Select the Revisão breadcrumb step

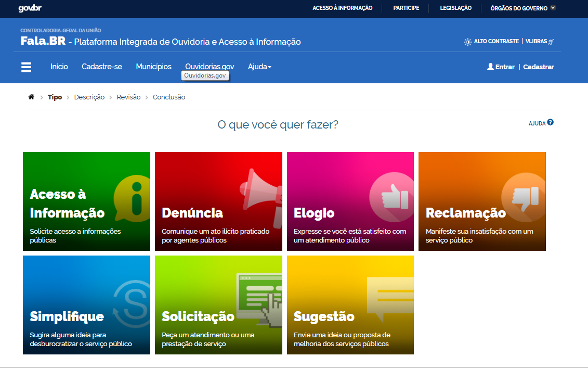pyautogui.click(x=128, y=97)
